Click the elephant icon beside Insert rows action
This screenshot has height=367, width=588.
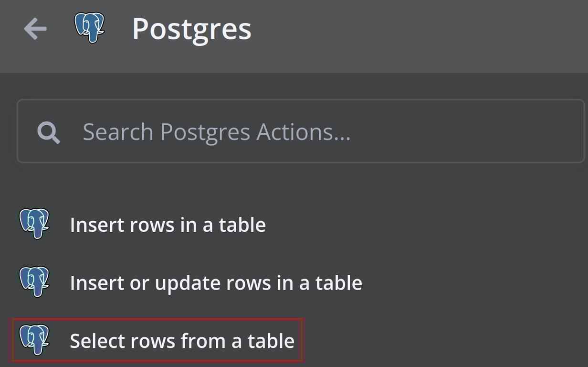coord(34,225)
